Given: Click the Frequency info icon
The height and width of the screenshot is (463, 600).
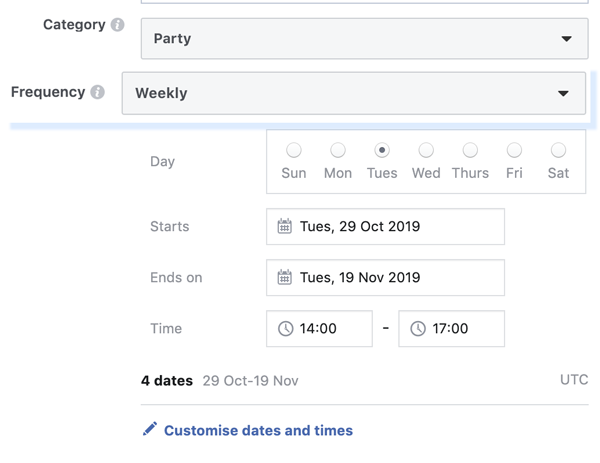Looking at the screenshot, I should [x=98, y=92].
